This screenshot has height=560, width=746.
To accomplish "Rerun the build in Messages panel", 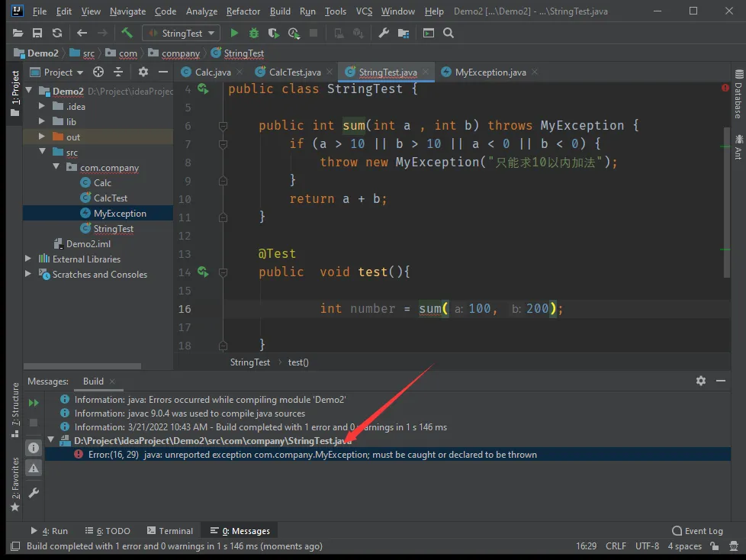I will pos(34,403).
